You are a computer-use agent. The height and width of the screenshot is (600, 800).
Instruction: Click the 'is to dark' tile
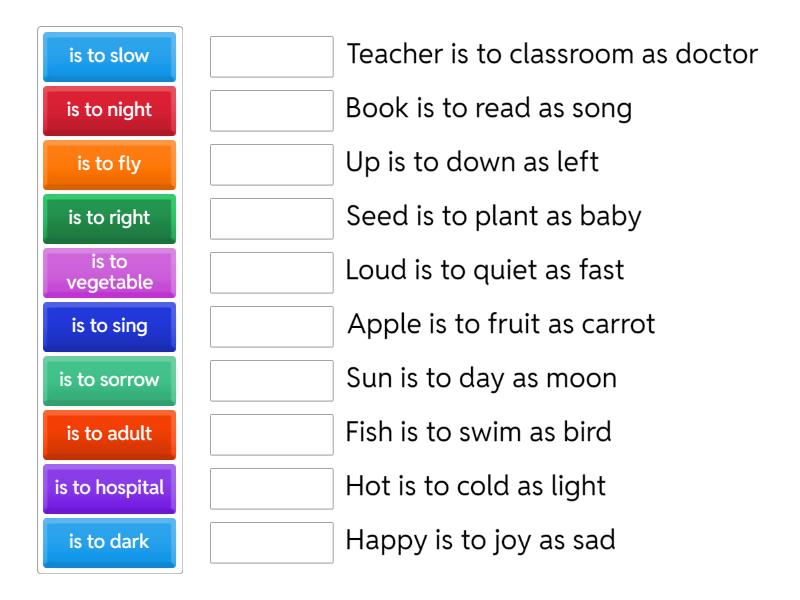pos(109,542)
